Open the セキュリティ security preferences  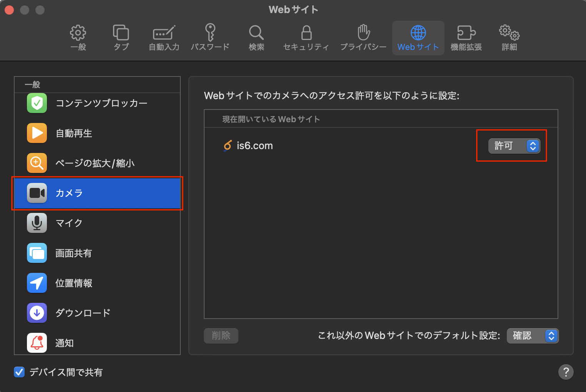[306, 38]
